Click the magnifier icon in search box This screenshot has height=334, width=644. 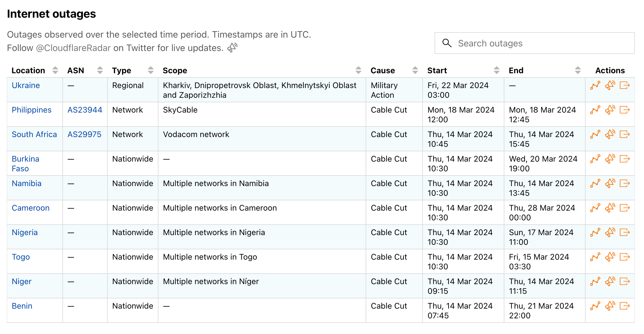(447, 43)
